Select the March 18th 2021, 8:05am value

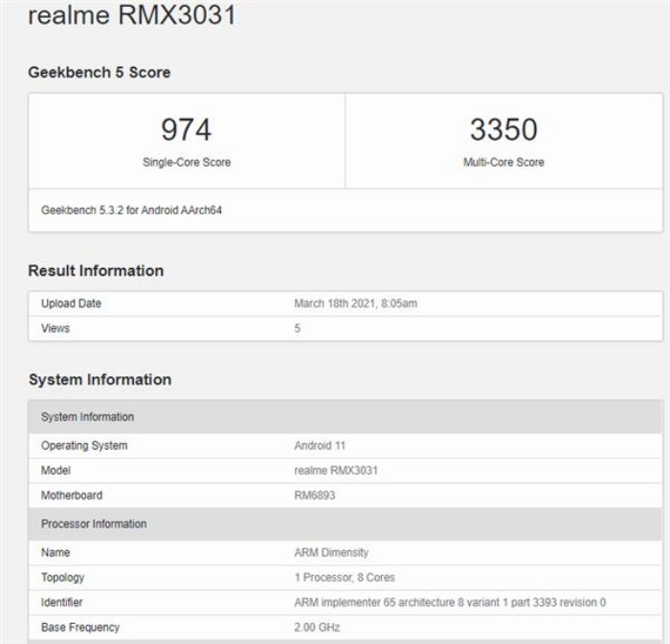(x=356, y=303)
